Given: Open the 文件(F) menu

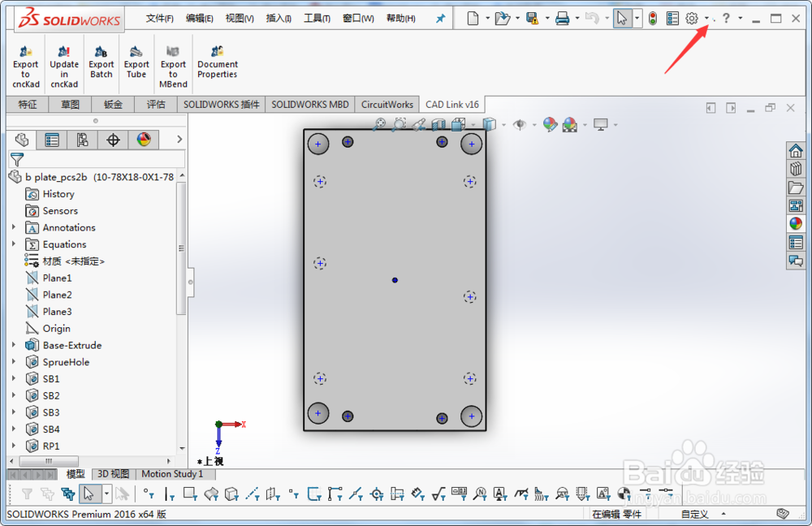Looking at the screenshot, I should pyautogui.click(x=159, y=19).
